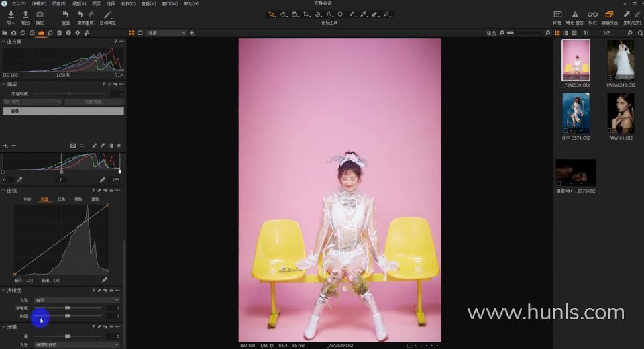Viewport: 644px width, 349px height.
Task: Toggle the Grid (网格) overlay button
Action: click(557, 15)
